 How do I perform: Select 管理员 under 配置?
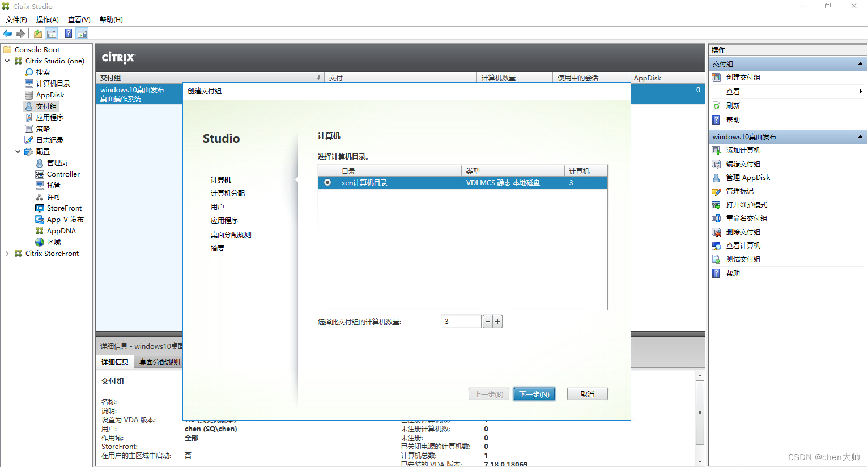pyautogui.click(x=57, y=163)
